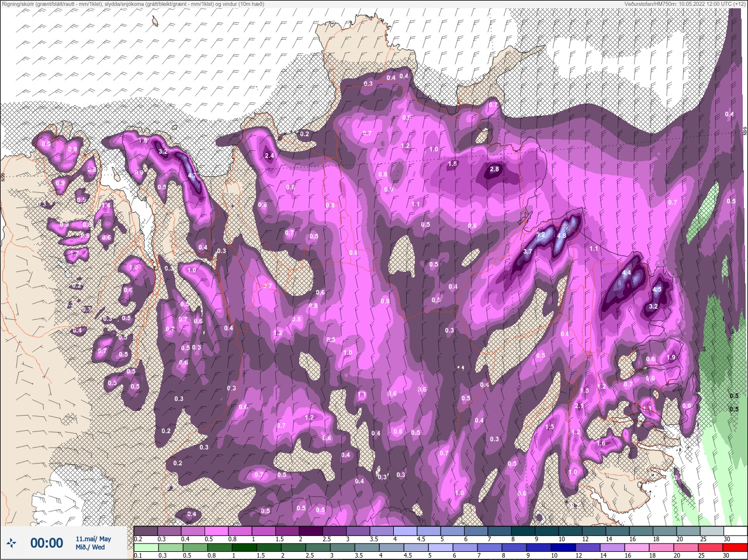Click the map title text starting with Rigning/skúrir
This screenshot has width=748, height=560.
(132, 4)
